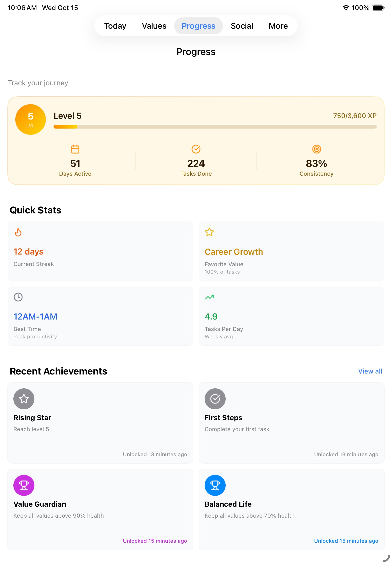Click the calendar icon above Days Active

(75, 149)
